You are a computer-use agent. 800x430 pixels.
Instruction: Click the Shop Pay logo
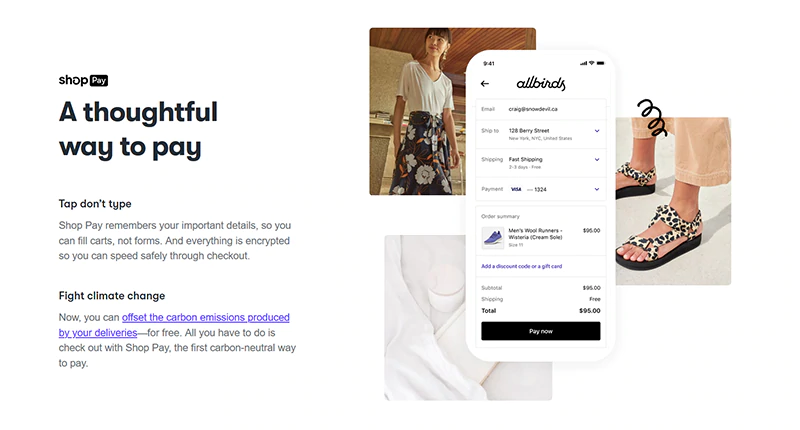(83, 80)
